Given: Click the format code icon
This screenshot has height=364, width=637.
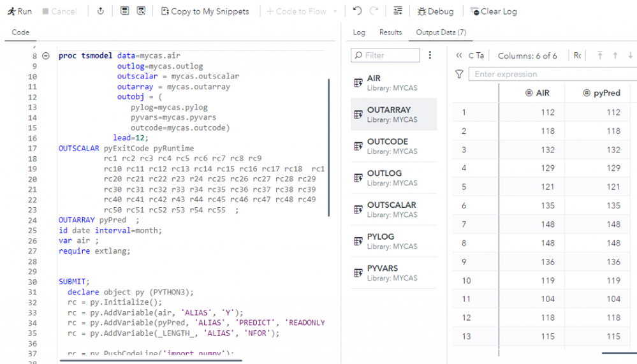Looking at the screenshot, I should [398, 11].
